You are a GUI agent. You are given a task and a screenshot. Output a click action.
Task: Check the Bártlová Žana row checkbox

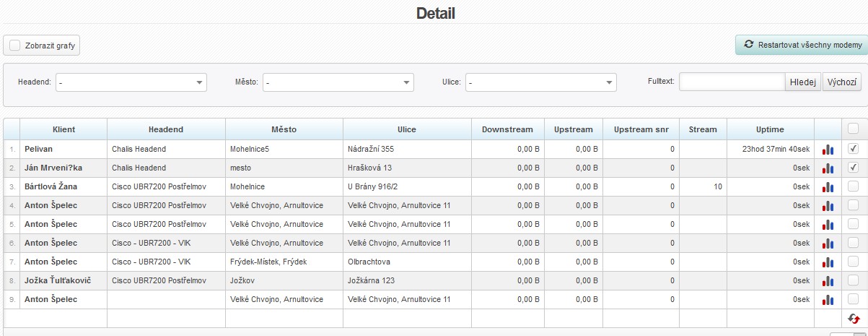point(854,186)
